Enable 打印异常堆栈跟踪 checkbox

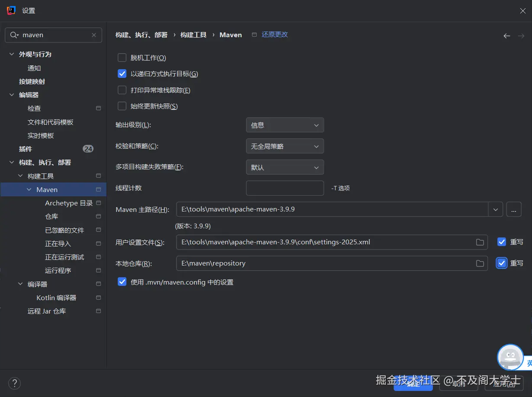click(122, 90)
